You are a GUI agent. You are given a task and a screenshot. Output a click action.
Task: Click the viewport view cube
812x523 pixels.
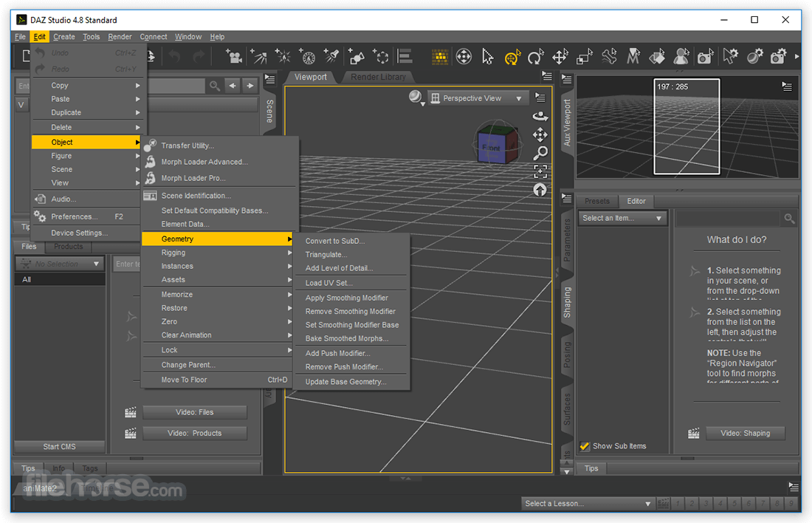click(x=496, y=143)
